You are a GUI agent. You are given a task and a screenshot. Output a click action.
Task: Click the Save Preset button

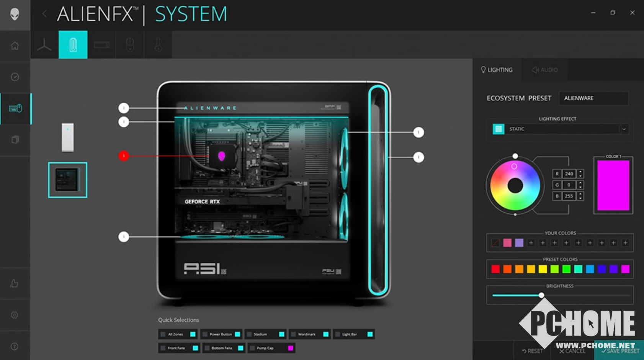(619, 351)
